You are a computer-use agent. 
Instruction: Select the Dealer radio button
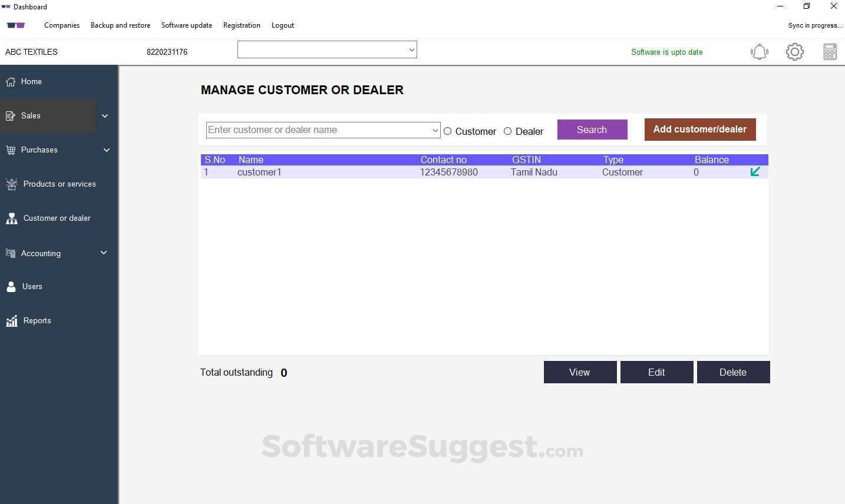(508, 131)
